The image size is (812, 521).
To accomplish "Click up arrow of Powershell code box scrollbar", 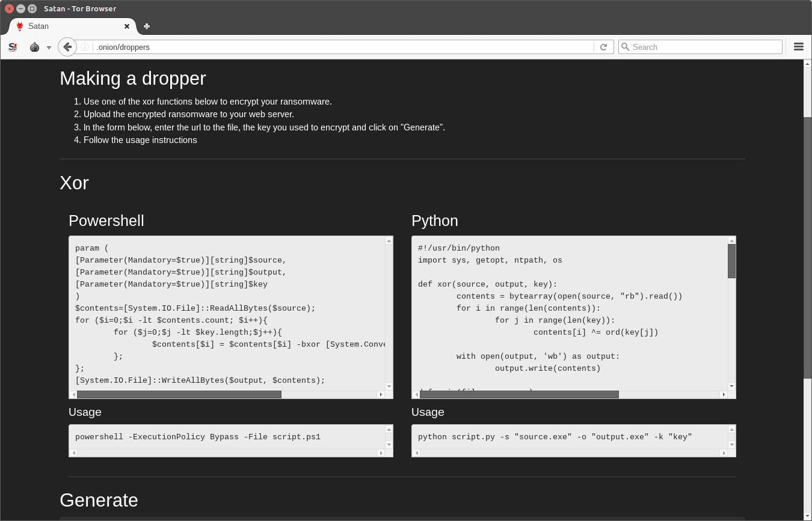I will click(x=389, y=240).
